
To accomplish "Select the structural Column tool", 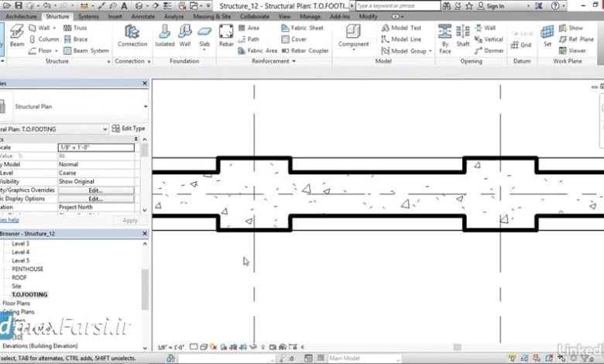I will click(44, 39).
